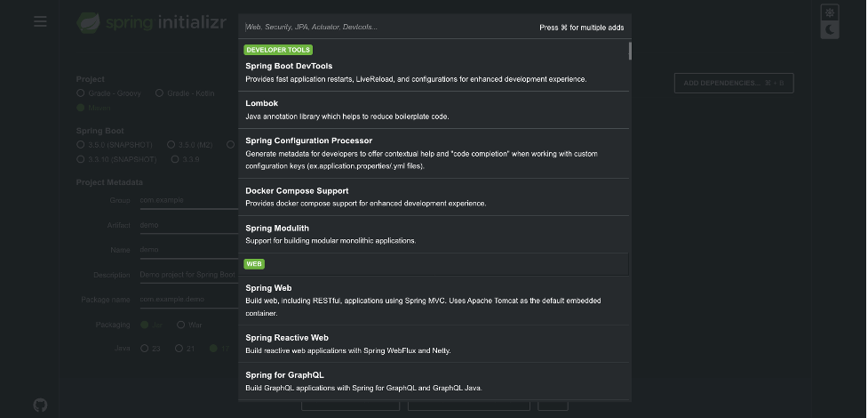
Task: Click the dependency list scrollbar thumb
Action: point(630,51)
